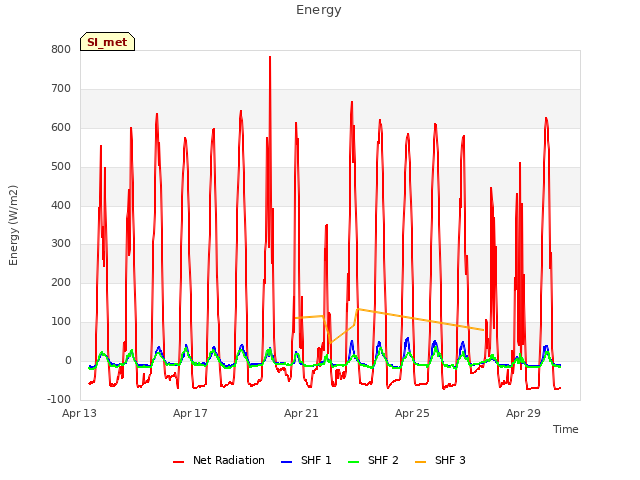Image resolution: width=640 pixels, height=480 pixels.
Task: Click the orange SHF 3 legend swatch
Action: [x=420, y=462]
